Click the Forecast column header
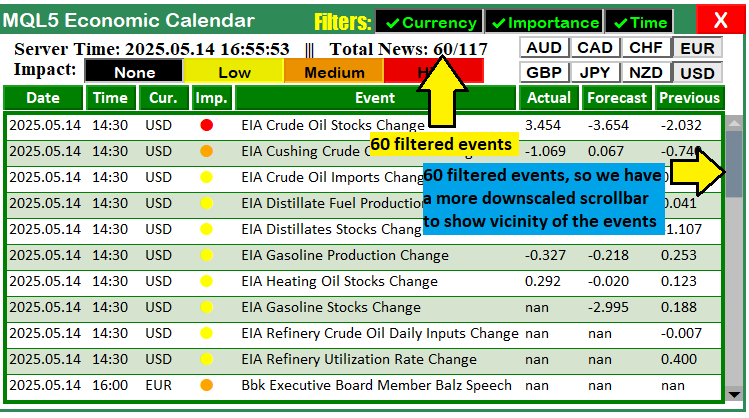This screenshot has height=418, width=749. 617,98
